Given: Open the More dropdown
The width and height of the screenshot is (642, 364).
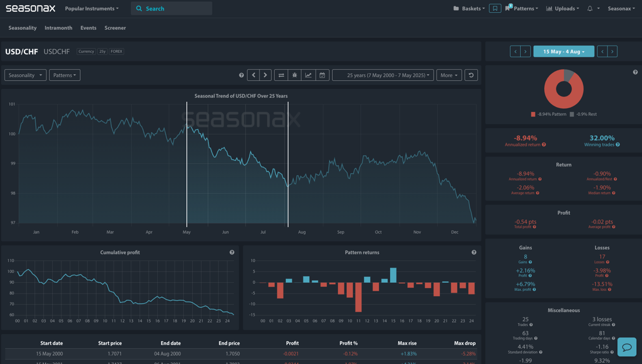Looking at the screenshot, I should (449, 75).
